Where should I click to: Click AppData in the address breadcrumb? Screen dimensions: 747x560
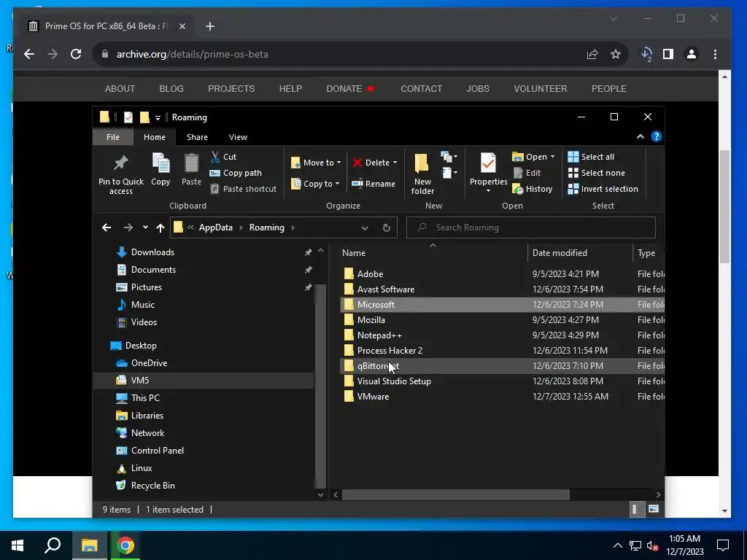pos(216,227)
